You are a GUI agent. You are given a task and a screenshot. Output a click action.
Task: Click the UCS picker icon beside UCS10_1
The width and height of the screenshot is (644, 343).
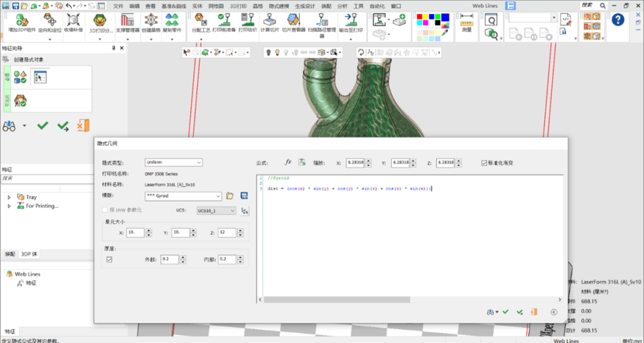tap(245, 211)
